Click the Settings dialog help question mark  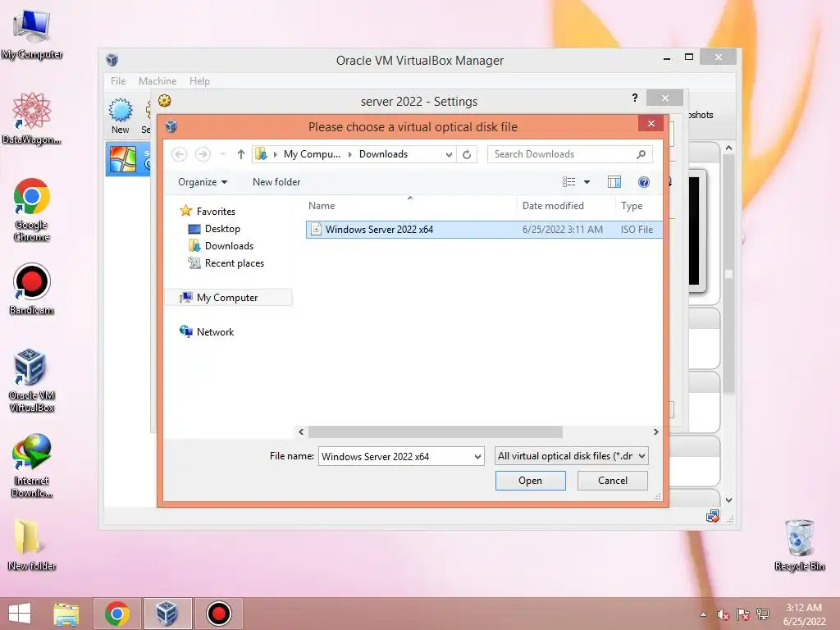tap(635, 98)
